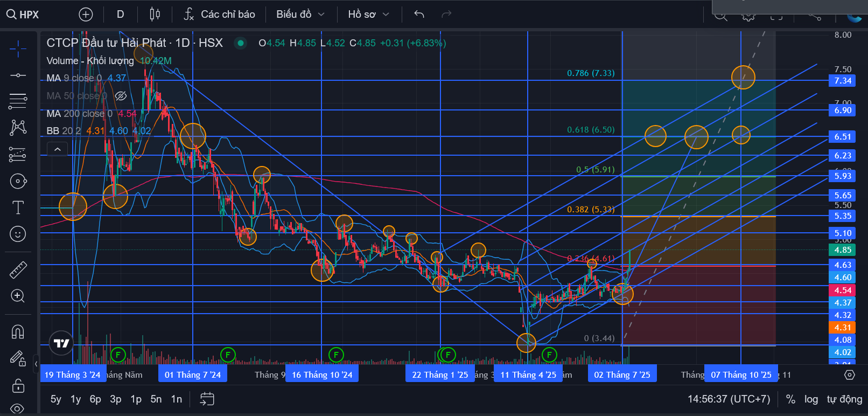Image resolution: width=868 pixels, height=416 pixels.
Task: Select the MA 200 close legend
Action: coord(80,114)
